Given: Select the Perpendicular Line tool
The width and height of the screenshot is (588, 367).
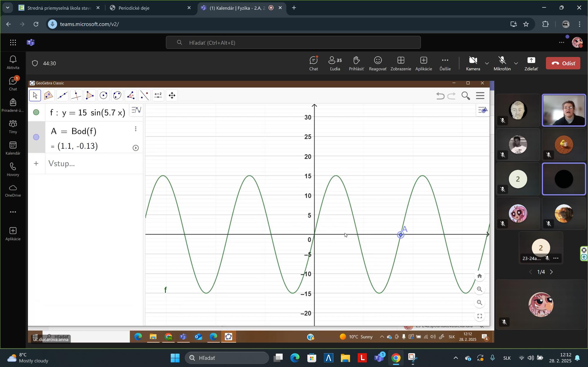Looking at the screenshot, I should point(76,95).
